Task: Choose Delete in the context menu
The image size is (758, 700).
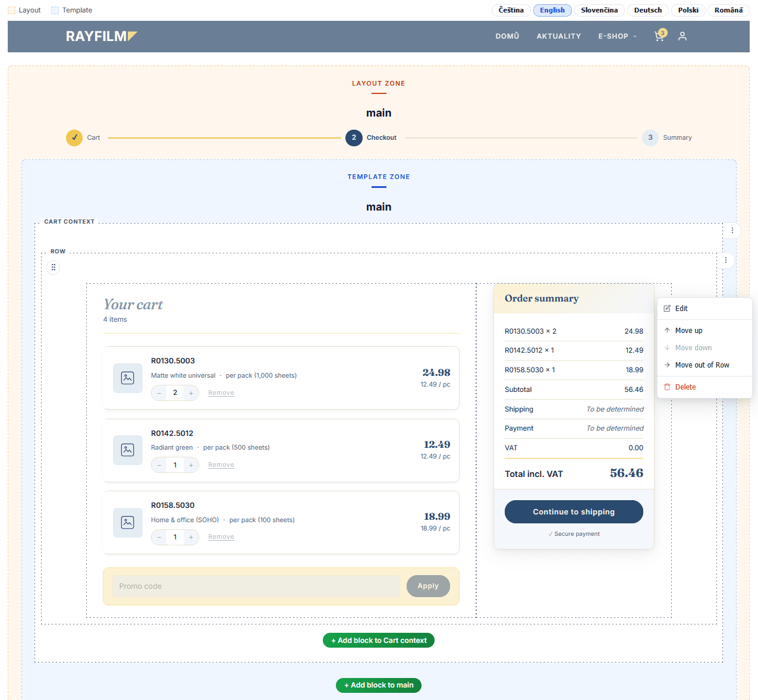Action: [704, 387]
